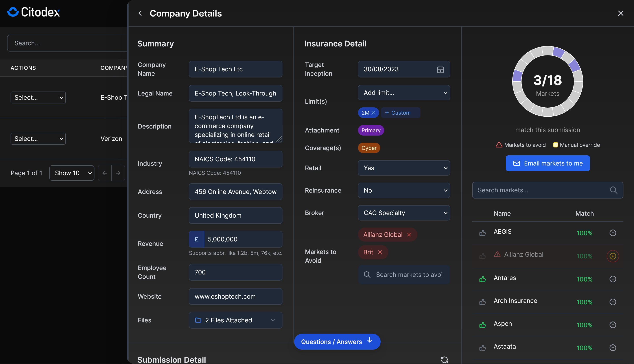Click the warning triangle next to Allianz Global
Viewport: 634px width, 364px height.
497,254
